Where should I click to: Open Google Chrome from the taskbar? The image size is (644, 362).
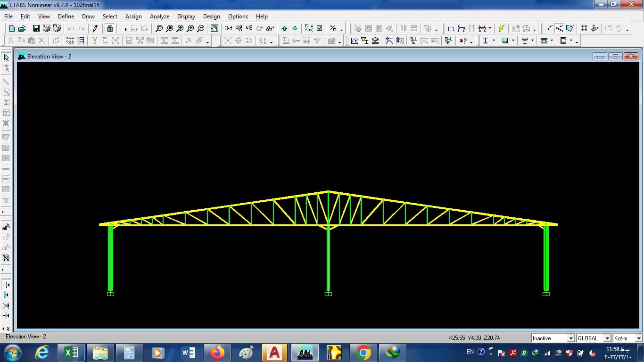pos(363,353)
